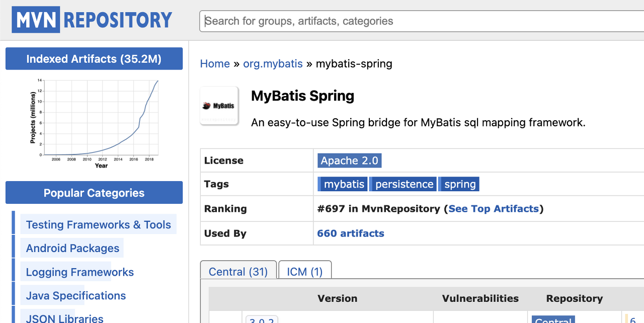The height and width of the screenshot is (323, 644).
Task: Click the Apache 2.0 license tag
Action: (x=350, y=160)
